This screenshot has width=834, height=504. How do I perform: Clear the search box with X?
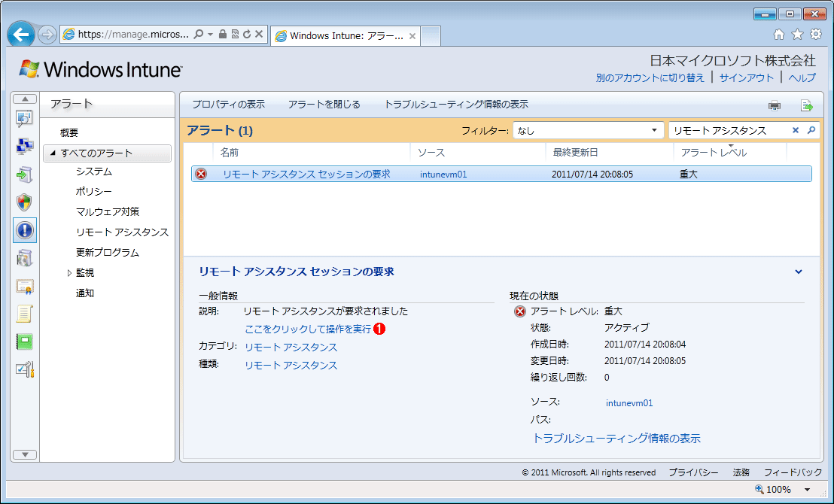point(795,130)
